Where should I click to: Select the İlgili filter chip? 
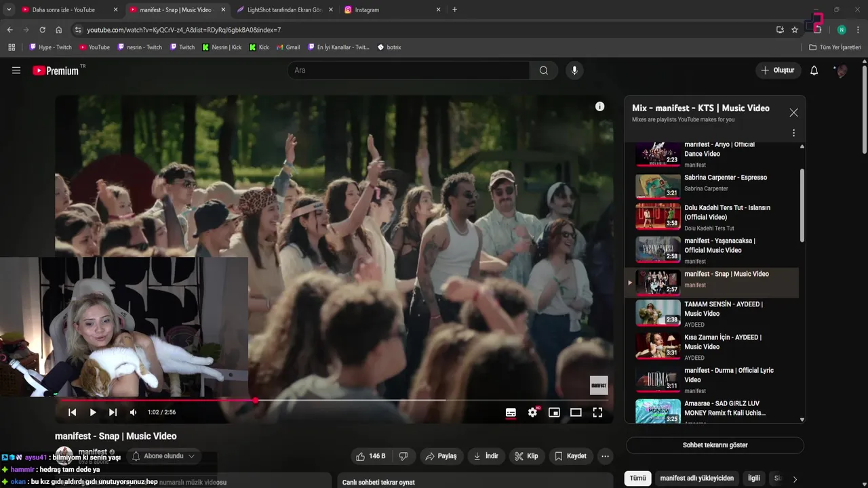tap(753, 478)
